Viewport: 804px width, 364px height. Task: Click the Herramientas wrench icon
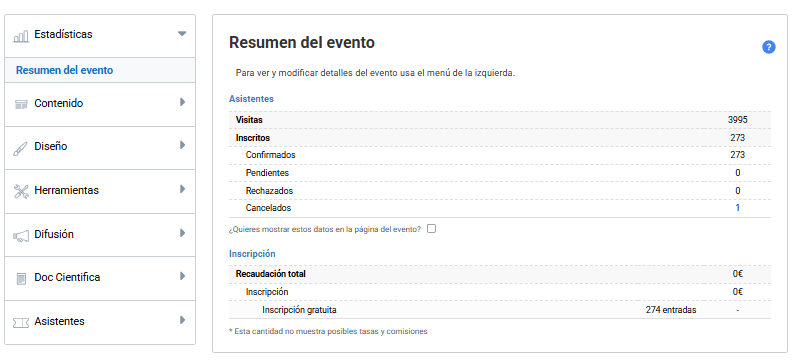21,192
